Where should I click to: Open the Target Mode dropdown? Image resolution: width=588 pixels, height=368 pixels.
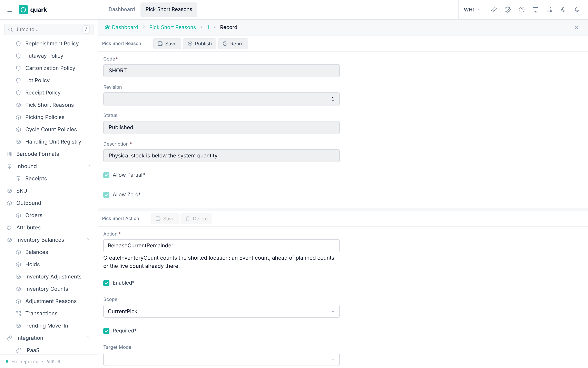[221, 359]
